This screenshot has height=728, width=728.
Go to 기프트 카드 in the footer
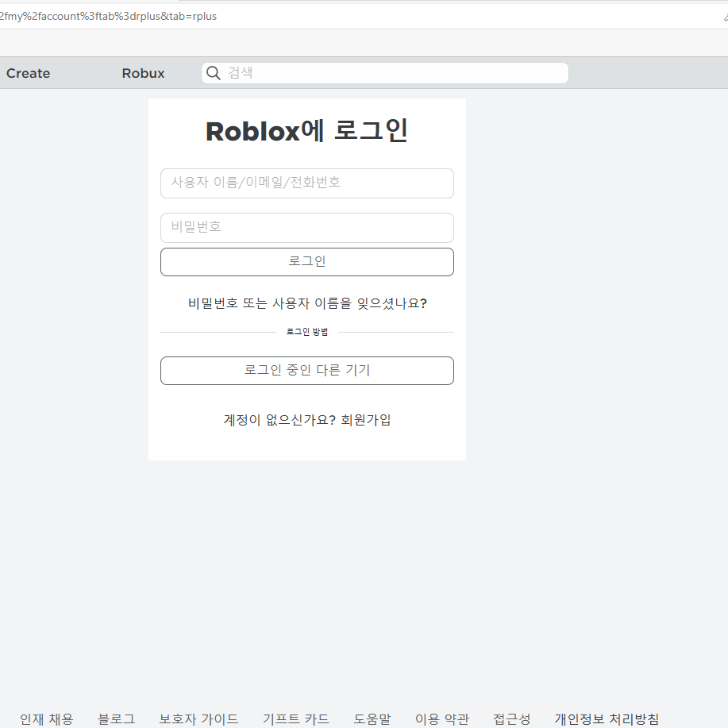pos(296,719)
